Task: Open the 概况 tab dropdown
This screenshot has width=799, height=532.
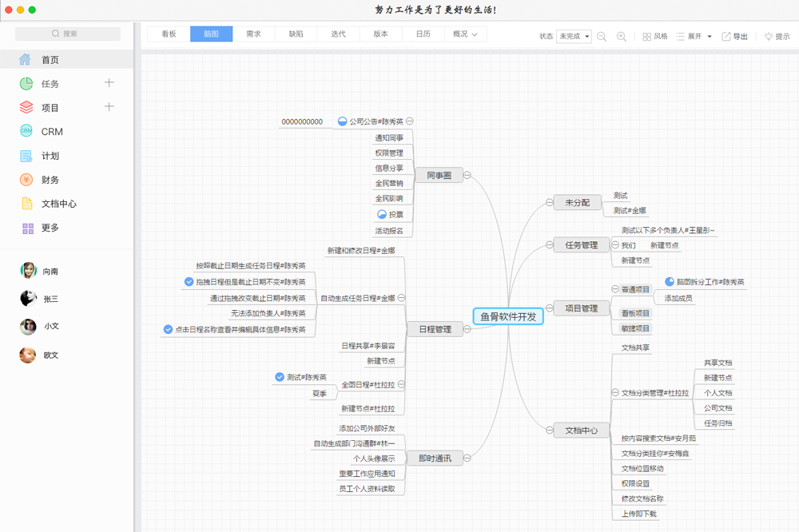Action: click(465, 34)
